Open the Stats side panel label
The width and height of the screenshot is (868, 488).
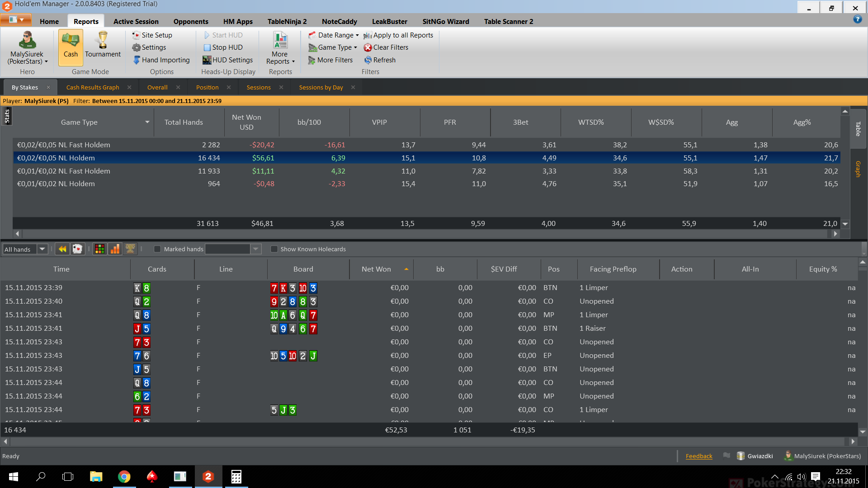tap(7, 116)
